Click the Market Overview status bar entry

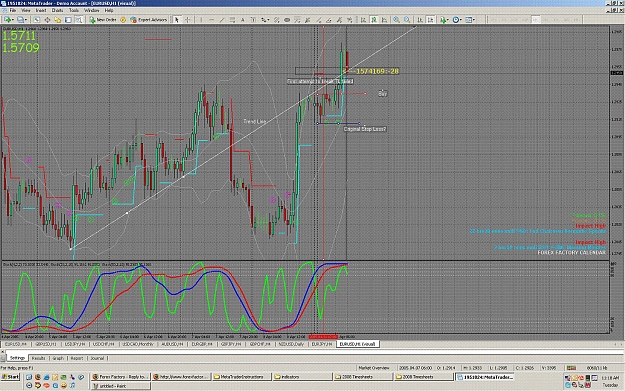[374, 367]
